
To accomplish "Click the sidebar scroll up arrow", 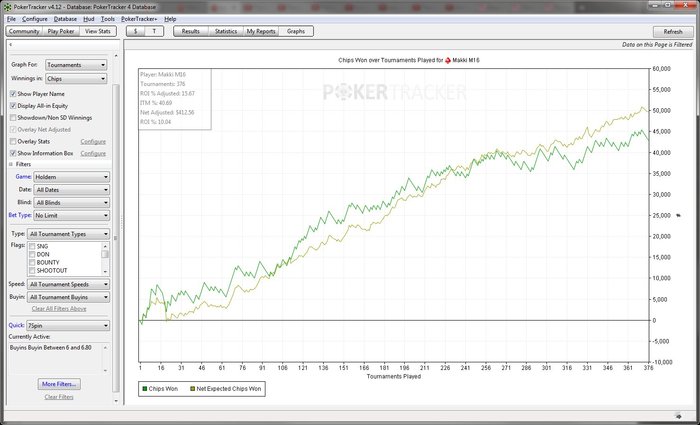I will click(116, 56).
